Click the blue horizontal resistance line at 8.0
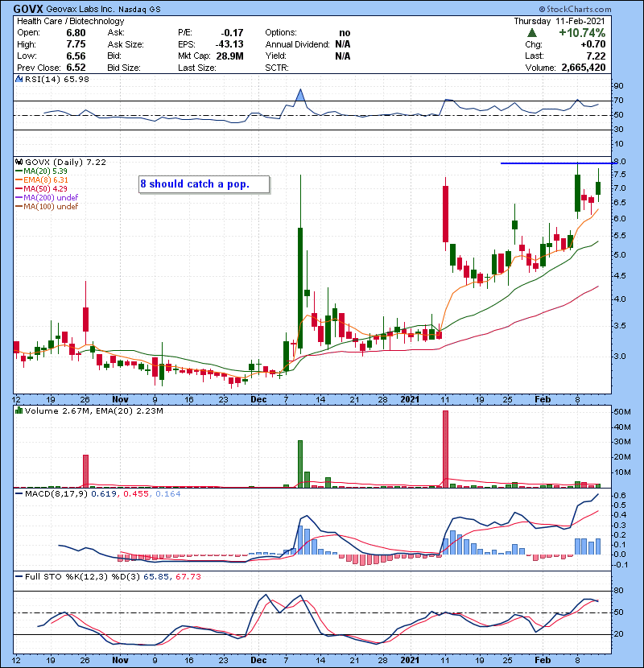The width and height of the screenshot is (644, 668). point(559,163)
